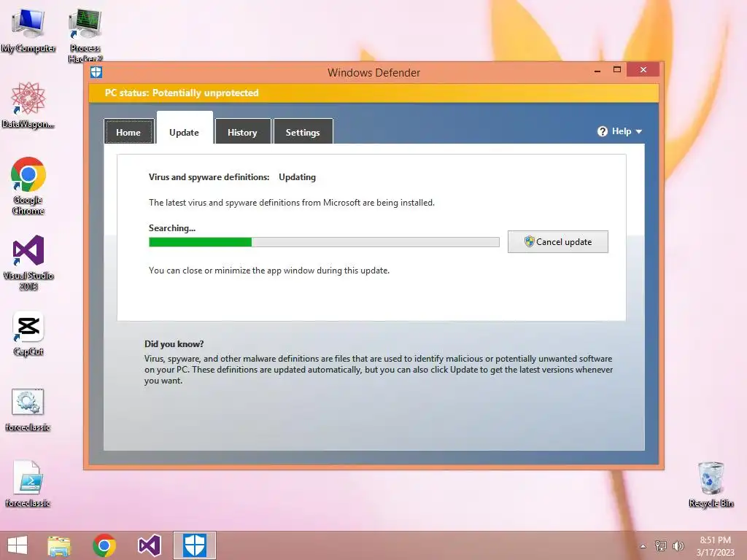Click the volume speaker tray icon
Viewport: 747px width, 560px height.
click(678, 545)
